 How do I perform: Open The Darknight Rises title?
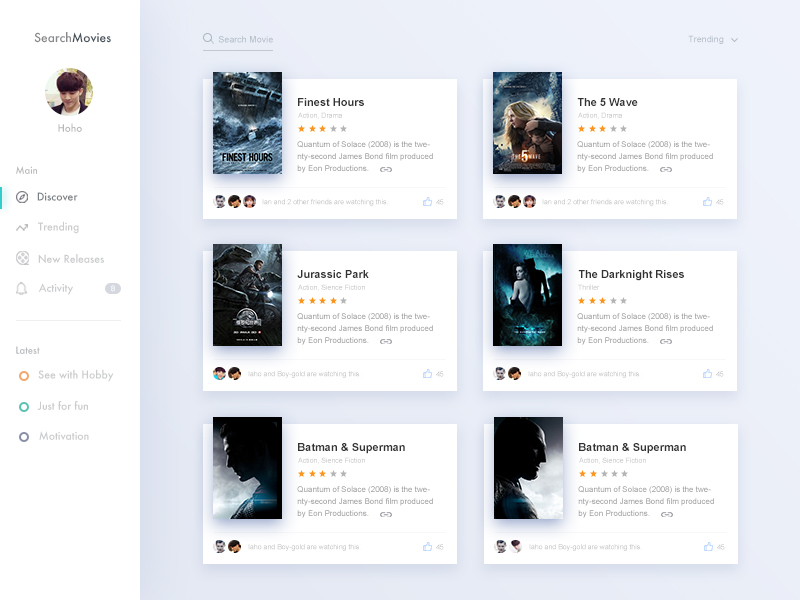pos(631,274)
